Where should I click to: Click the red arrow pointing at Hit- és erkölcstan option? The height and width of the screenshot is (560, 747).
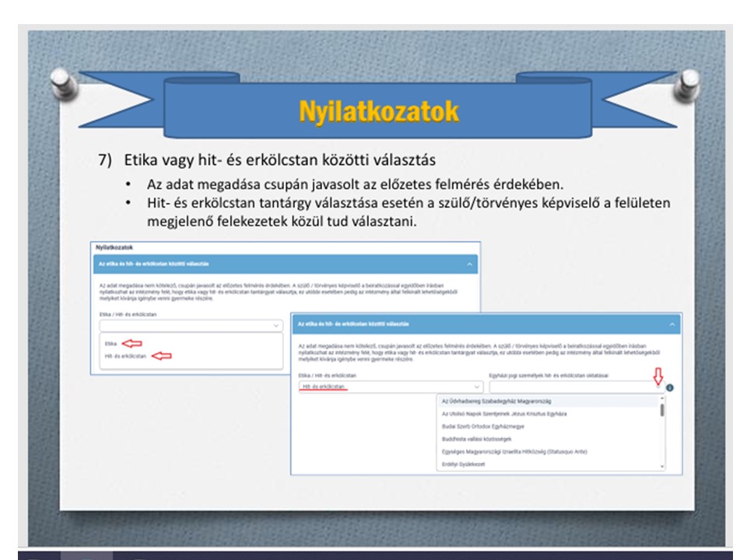tap(161, 356)
